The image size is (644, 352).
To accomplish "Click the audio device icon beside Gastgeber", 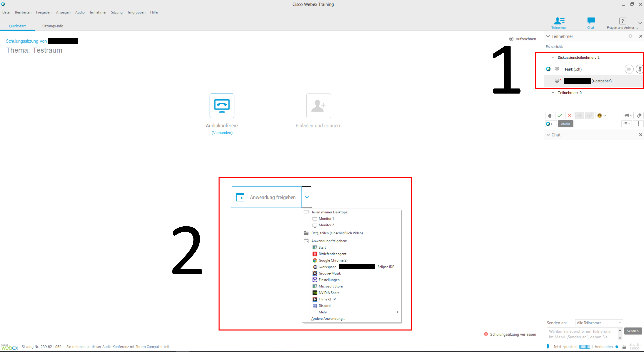I will coord(558,80).
